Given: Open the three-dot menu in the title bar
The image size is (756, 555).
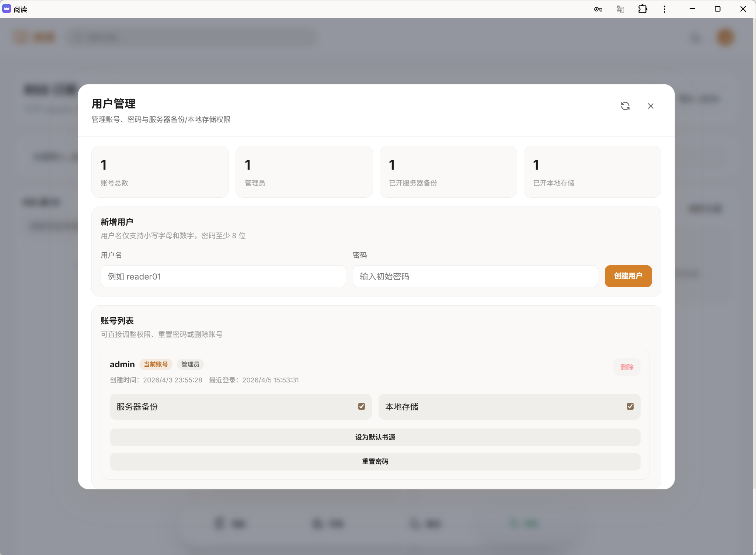Looking at the screenshot, I should pos(664,9).
